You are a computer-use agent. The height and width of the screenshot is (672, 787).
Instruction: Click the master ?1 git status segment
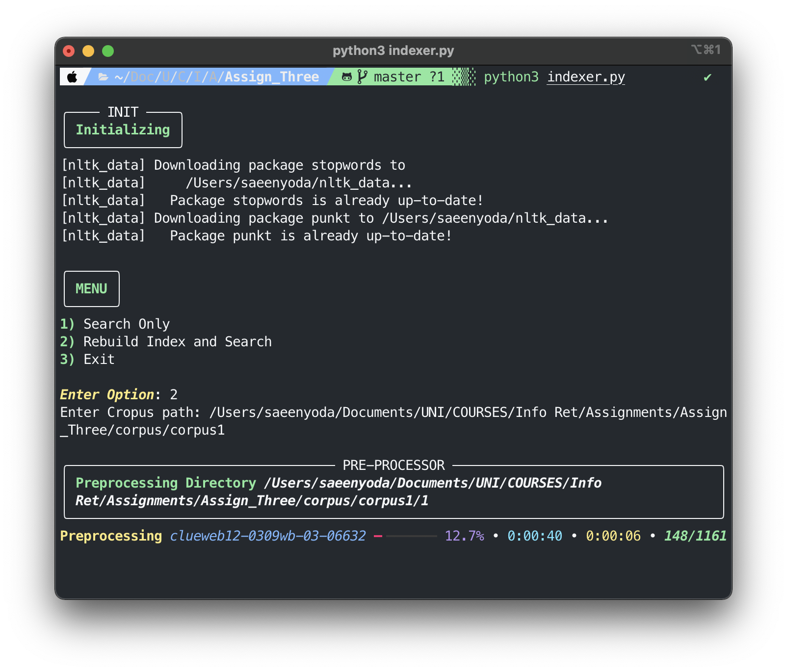coord(409,77)
